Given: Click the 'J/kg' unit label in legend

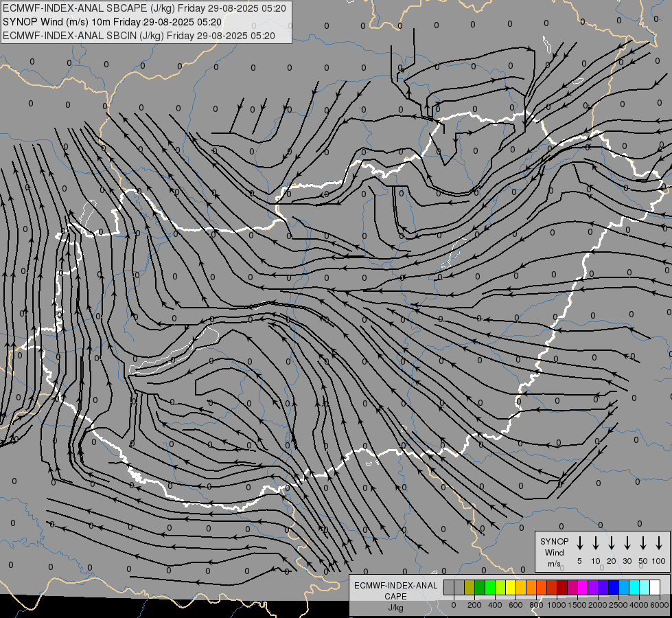Looking at the screenshot, I should point(395,608).
